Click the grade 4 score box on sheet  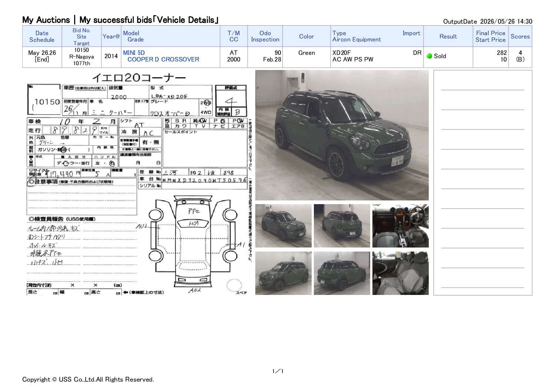click(231, 101)
